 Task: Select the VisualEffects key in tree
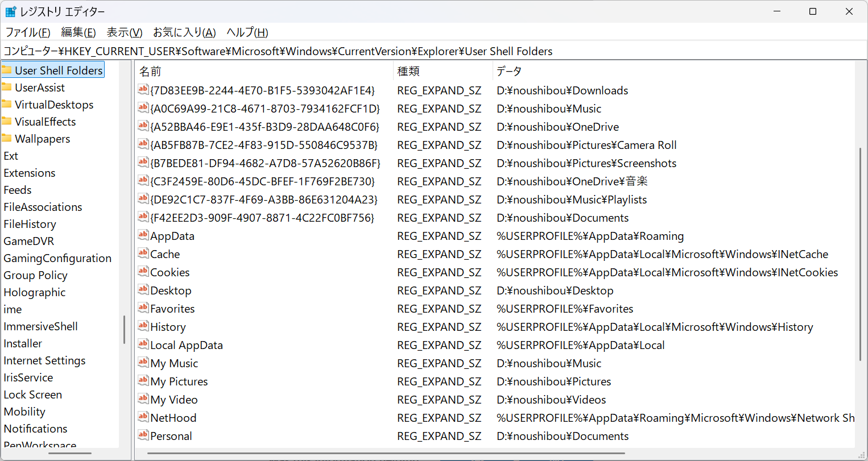[x=45, y=122]
